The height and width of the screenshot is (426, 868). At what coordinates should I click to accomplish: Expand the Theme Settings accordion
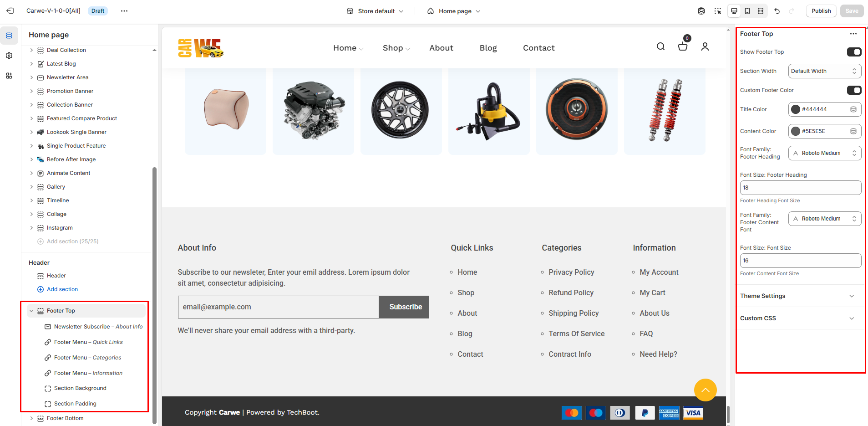800,296
